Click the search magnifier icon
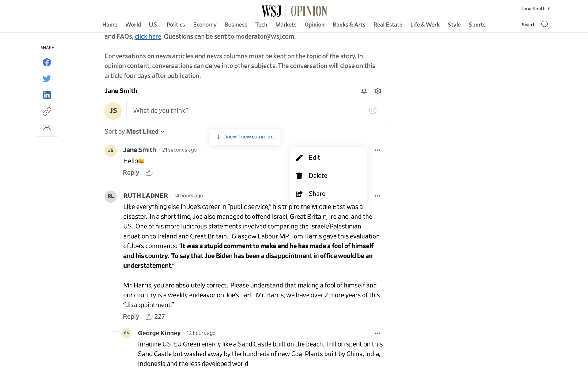Image resolution: width=588 pixels, height=368 pixels. point(545,25)
